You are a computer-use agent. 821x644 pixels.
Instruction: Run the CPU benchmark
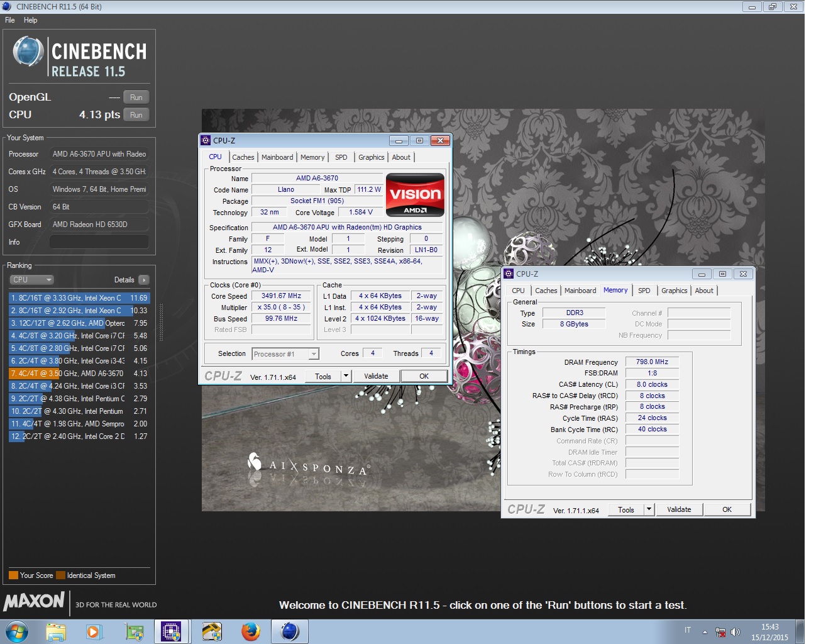(x=136, y=115)
